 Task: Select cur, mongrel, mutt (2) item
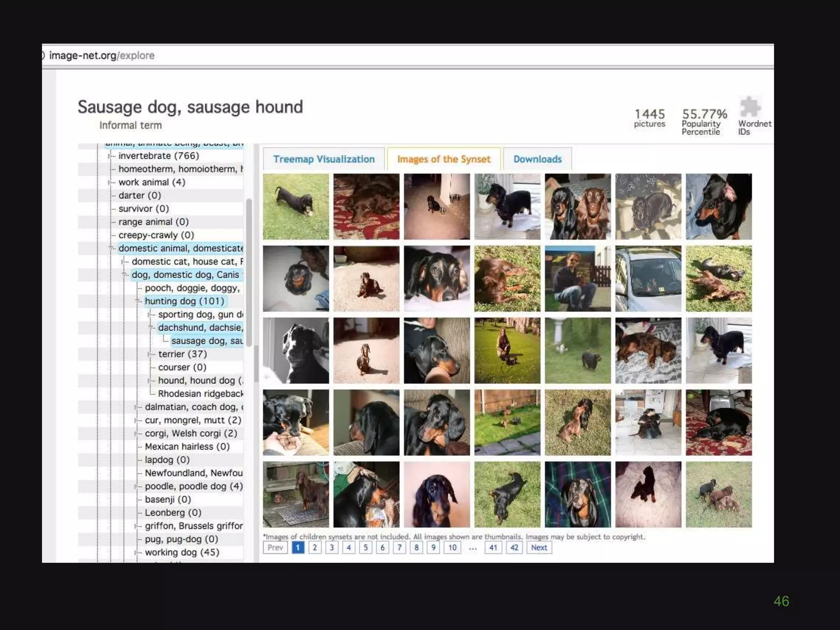click(x=193, y=420)
